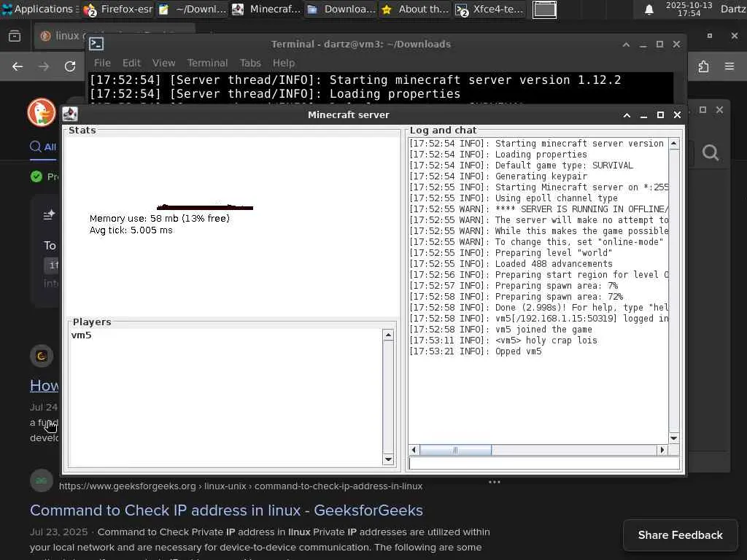Close the Firefox browser window
The image size is (747, 560).
click(734, 36)
